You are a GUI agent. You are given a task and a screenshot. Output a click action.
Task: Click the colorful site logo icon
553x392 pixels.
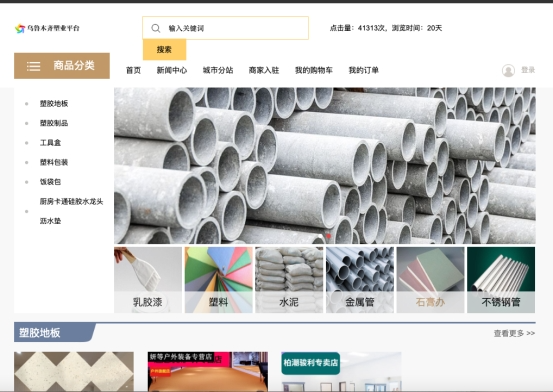tap(20, 28)
